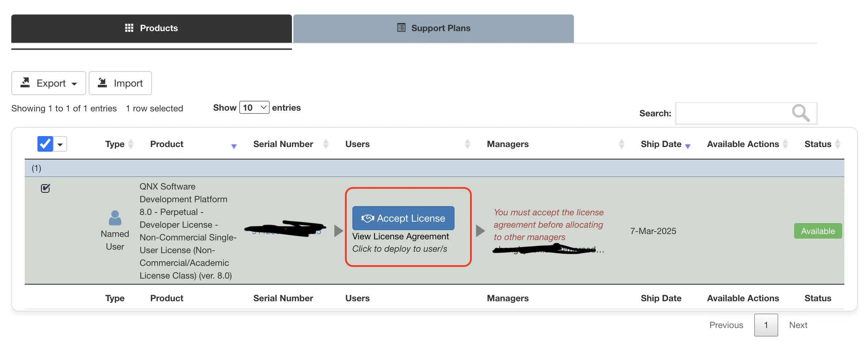868x350 pixels.
Task: Click the Import button
Action: click(120, 83)
